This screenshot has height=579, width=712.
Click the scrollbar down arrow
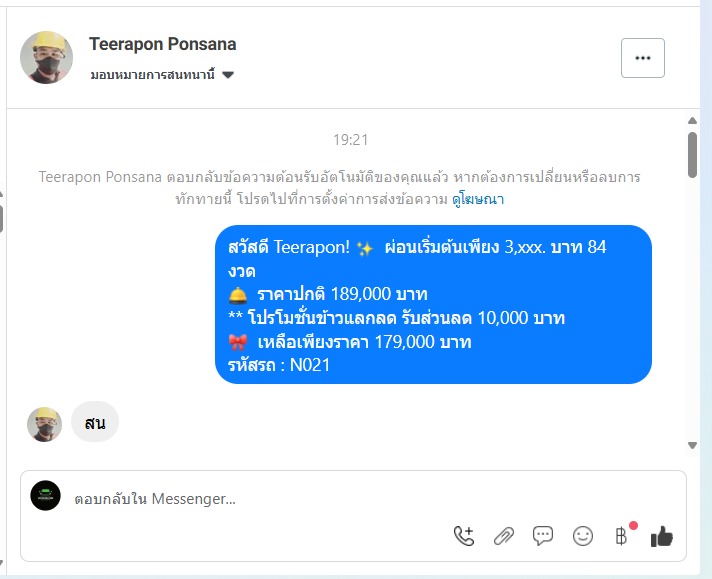[x=692, y=445]
